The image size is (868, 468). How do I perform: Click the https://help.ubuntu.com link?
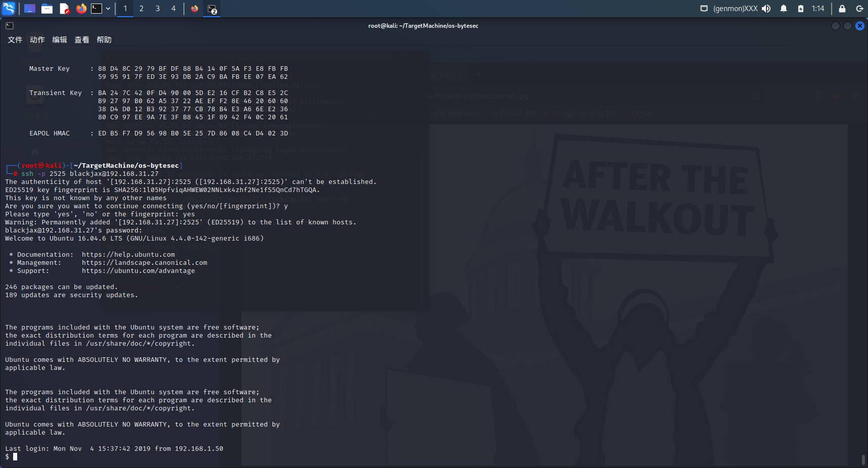[128, 255]
